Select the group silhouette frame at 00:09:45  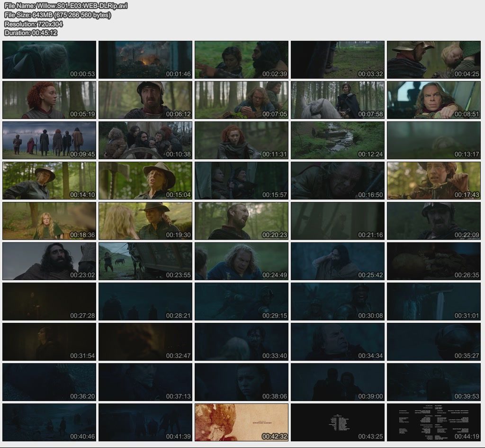(x=49, y=140)
